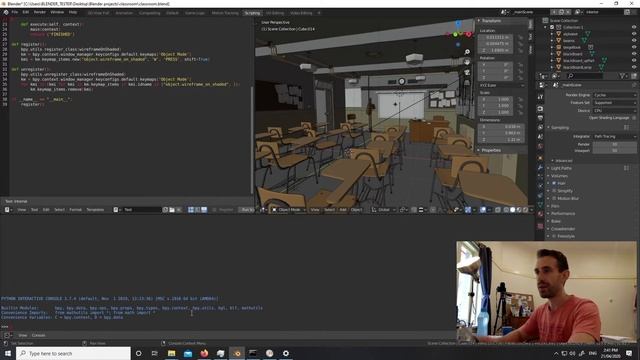Toggle syntax highlighting in text editor
The height and width of the screenshot is (360, 640).
point(204,210)
